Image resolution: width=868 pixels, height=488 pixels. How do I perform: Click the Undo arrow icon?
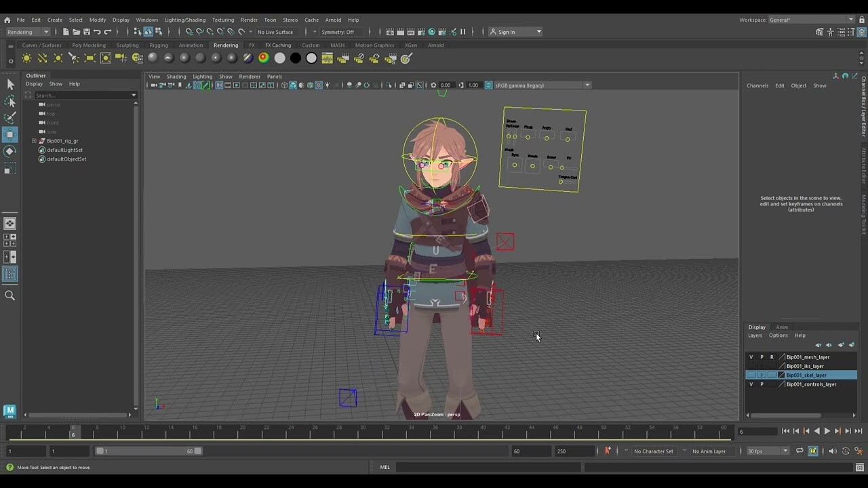pos(97,32)
